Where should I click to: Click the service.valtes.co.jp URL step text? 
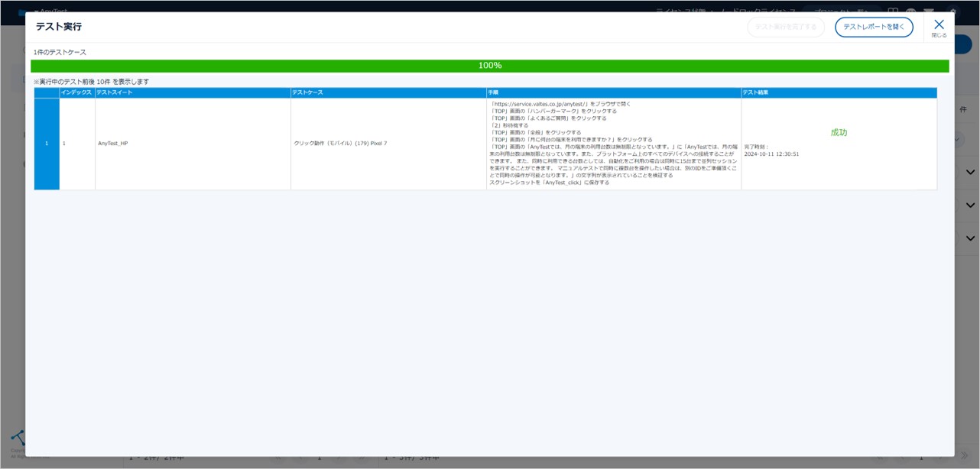coord(538,104)
